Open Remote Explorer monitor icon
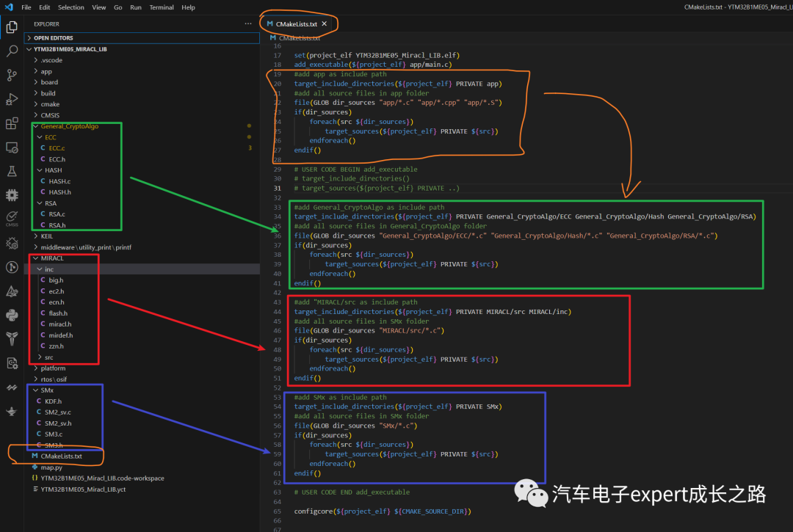 point(12,148)
